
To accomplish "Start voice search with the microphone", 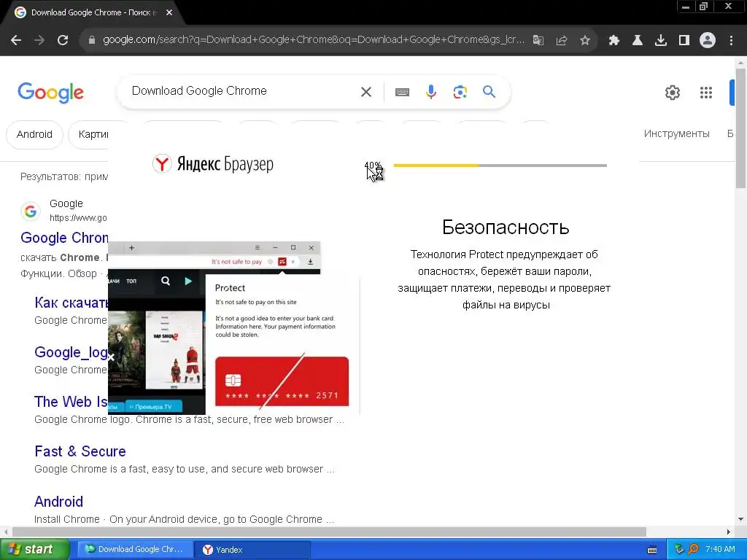I will point(431,91).
